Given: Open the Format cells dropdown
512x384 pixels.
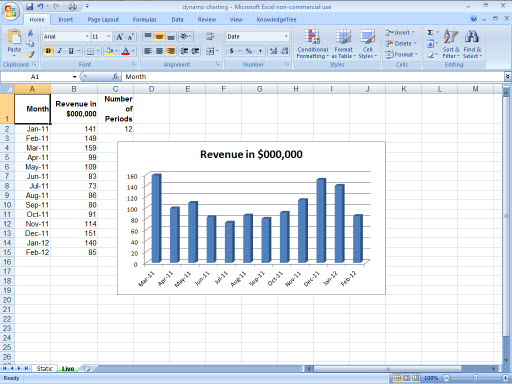Looking at the screenshot, I should pyautogui.click(x=401, y=54).
